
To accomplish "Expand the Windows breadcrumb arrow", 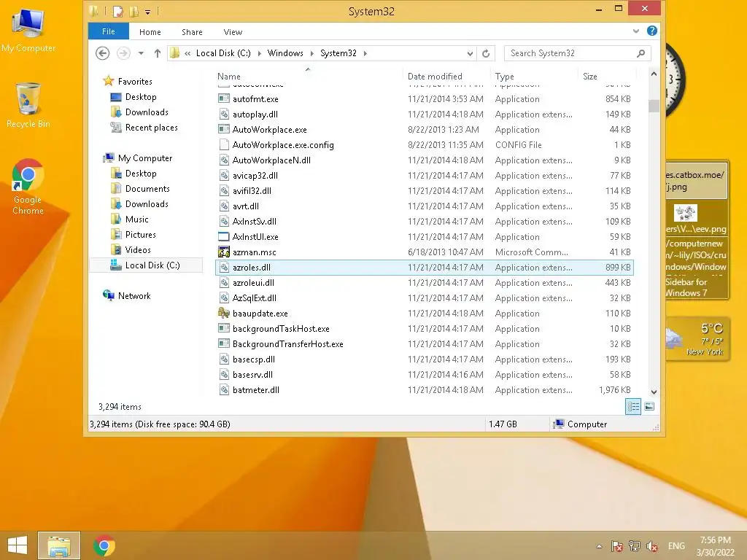I will click(x=312, y=53).
